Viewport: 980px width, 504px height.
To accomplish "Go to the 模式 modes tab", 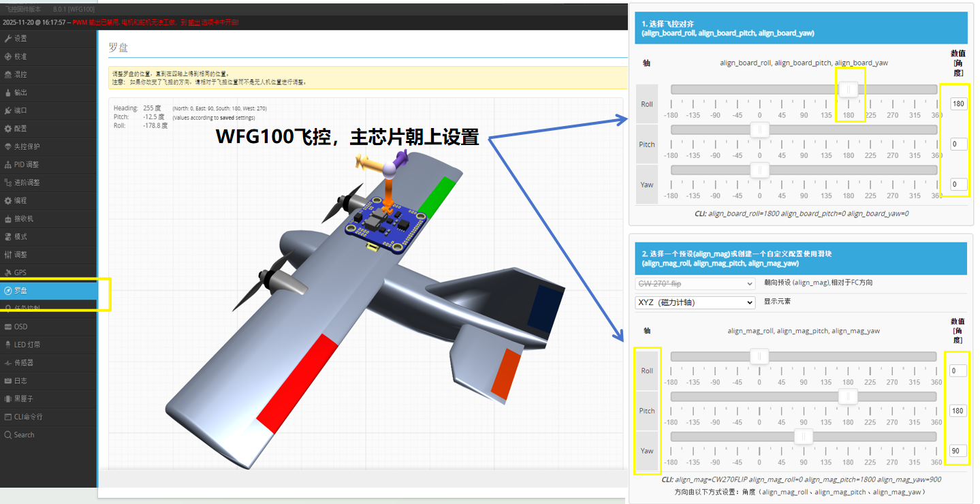I will tap(20, 236).
